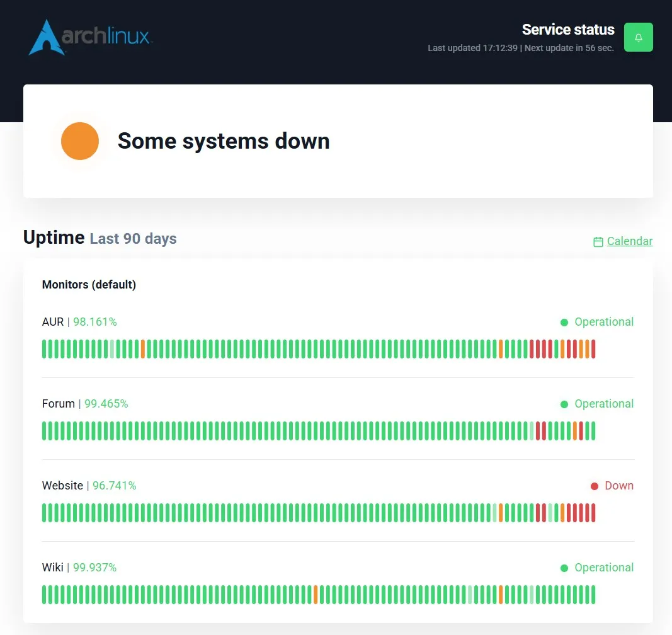Open the Calendar link
Viewport: 672px width, 635px height.
click(x=630, y=241)
